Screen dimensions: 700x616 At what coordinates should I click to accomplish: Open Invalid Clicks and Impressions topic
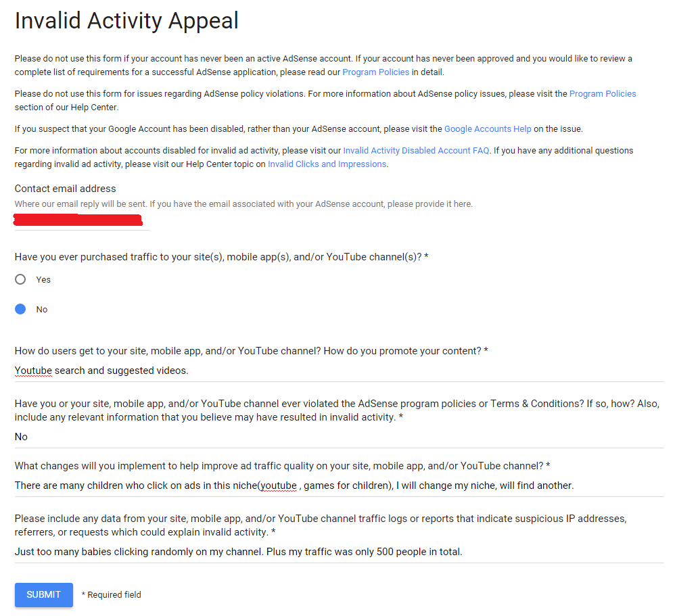coord(327,164)
